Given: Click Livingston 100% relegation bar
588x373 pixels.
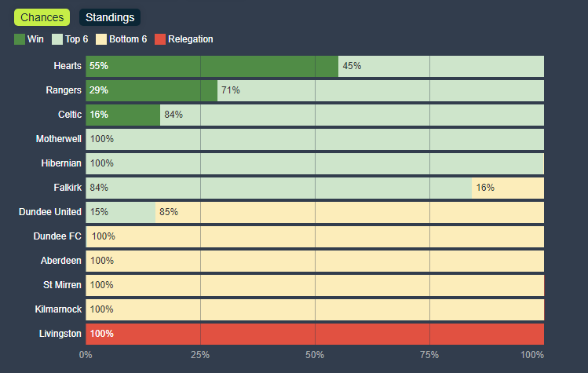Looking at the screenshot, I should (x=315, y=334).
